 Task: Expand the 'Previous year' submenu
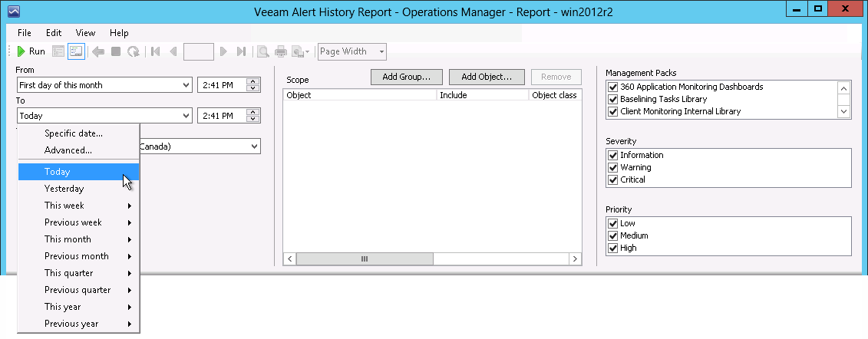point(78,324)
